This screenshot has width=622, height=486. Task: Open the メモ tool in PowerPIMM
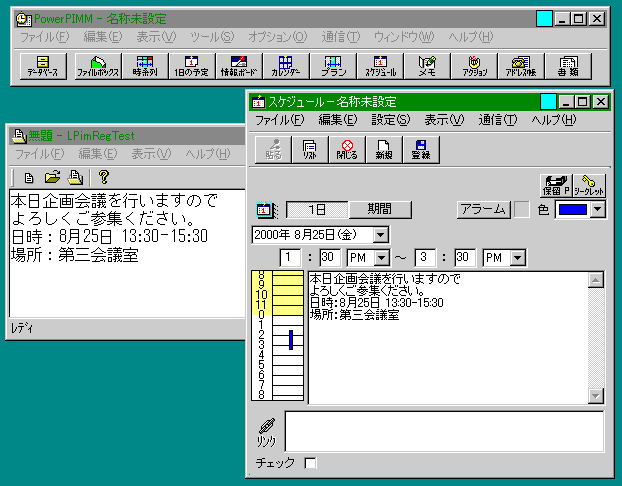click(x=426, y=66)
